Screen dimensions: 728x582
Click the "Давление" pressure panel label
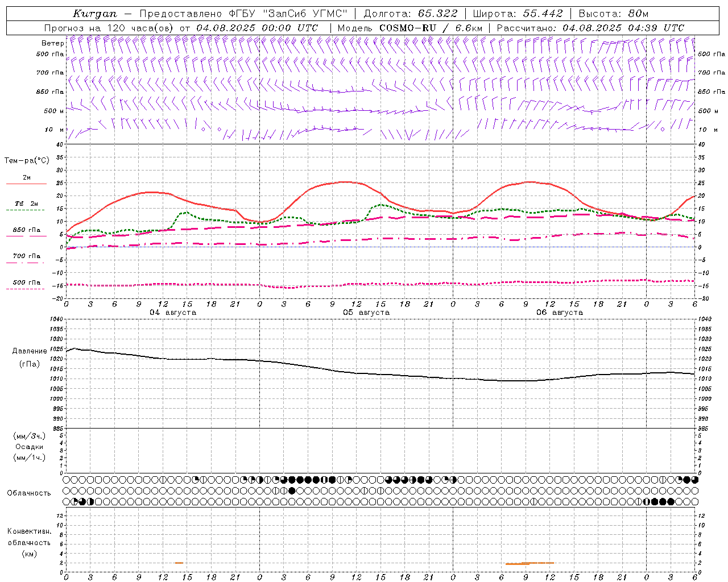[x=30, y=351]
